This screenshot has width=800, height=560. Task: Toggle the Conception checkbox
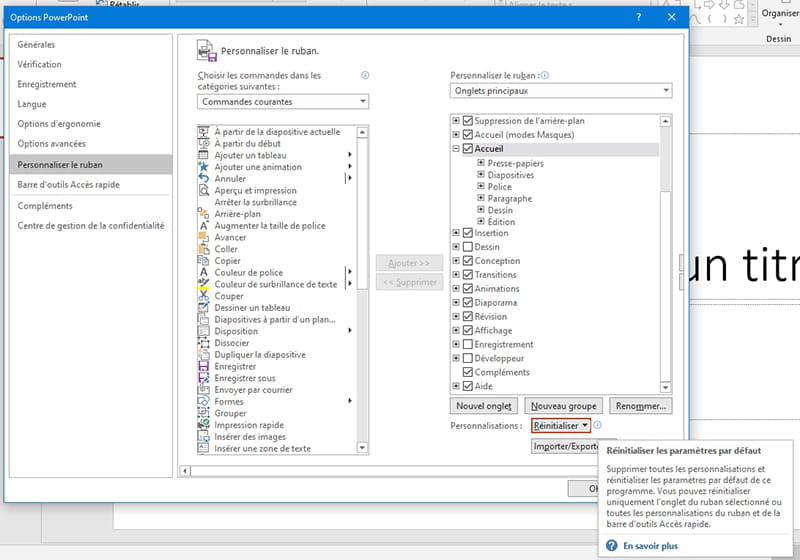click(468, 261)
